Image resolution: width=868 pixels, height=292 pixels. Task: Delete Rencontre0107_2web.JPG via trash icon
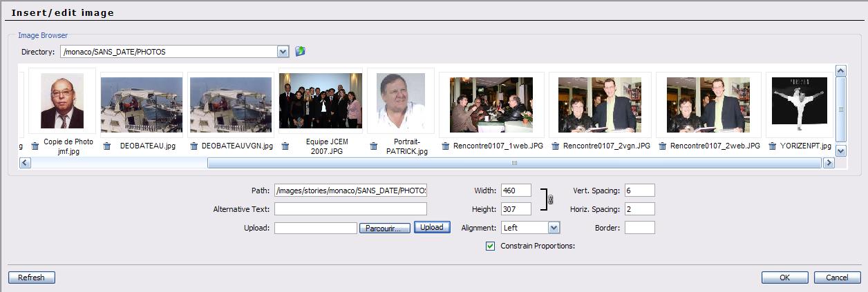point(663,146)
